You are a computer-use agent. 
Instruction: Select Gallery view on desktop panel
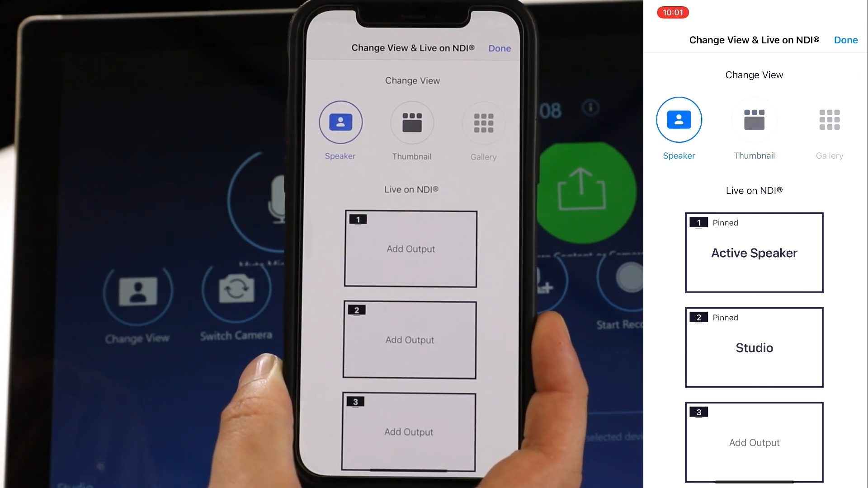[830, 119]
